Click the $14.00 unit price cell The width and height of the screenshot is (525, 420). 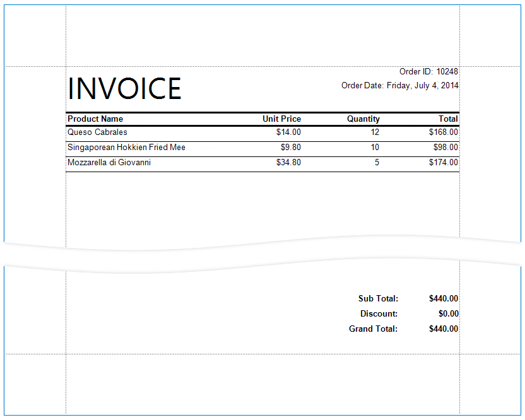click(288, 132)
